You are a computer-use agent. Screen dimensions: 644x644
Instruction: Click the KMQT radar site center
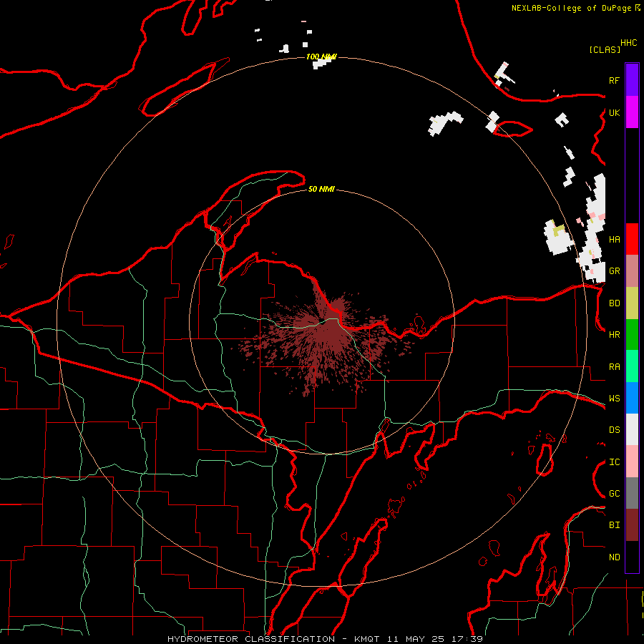(323, 322)
